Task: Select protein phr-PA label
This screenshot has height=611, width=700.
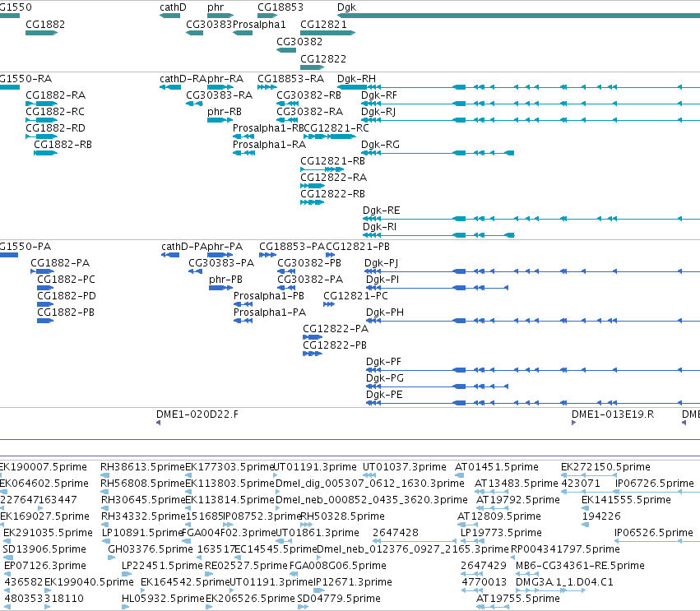Action: (x=225, y=247)
